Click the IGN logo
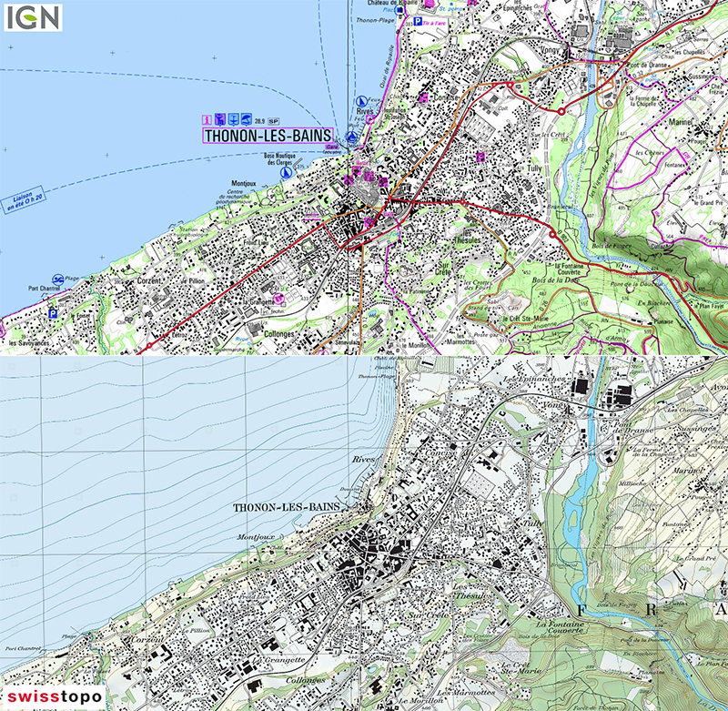This screenshot has height=711, width=728. tap(33, 16)
